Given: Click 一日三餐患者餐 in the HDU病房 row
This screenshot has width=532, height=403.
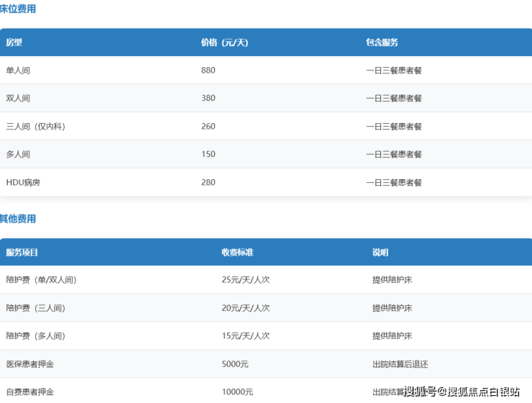Looking at the screenshot, I should (393, 183).
